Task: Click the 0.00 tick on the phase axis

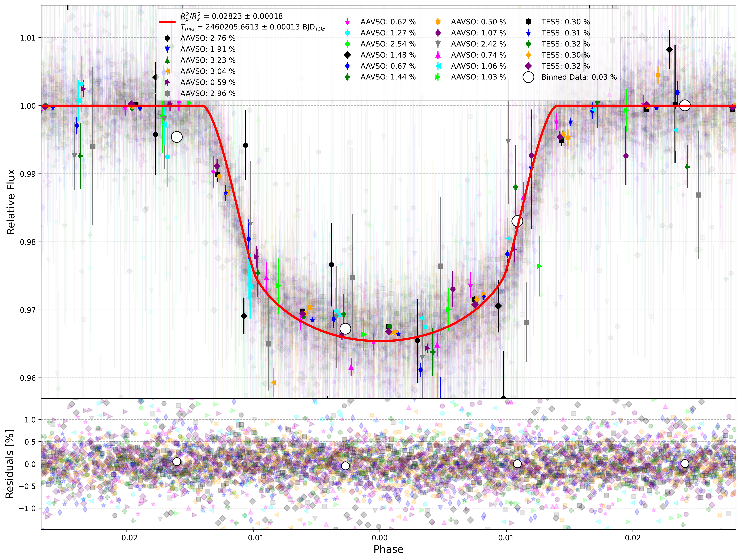Action: coord(380,538)
